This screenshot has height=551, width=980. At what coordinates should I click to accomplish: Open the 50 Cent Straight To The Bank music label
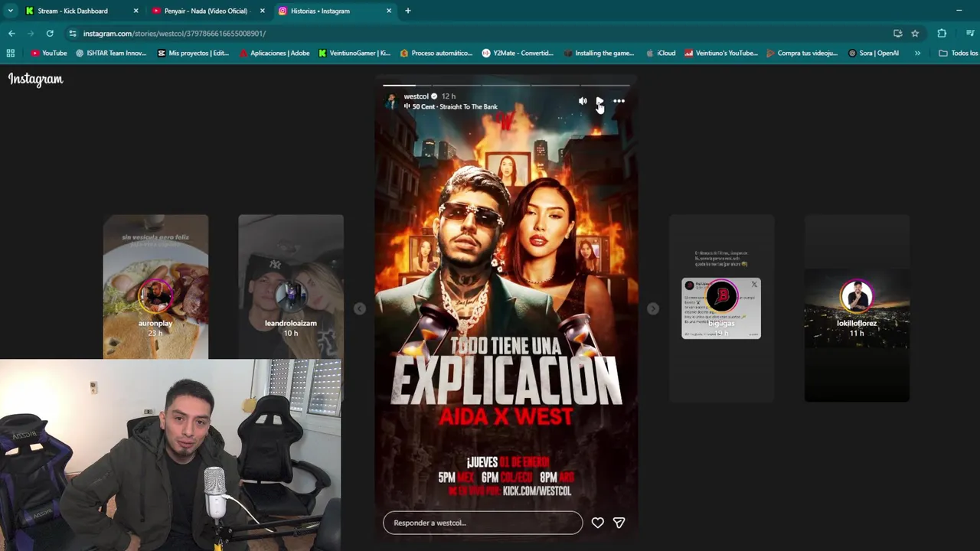455,107
